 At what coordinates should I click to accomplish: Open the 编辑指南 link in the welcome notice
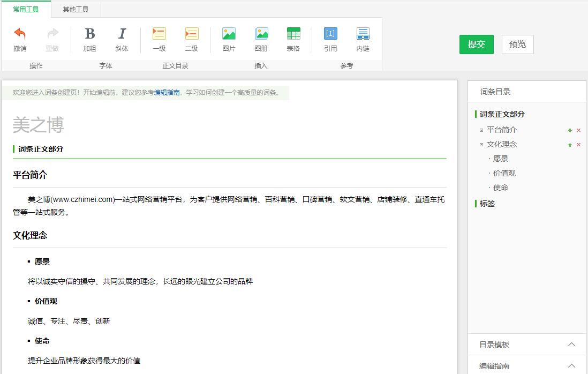(167, 93)
